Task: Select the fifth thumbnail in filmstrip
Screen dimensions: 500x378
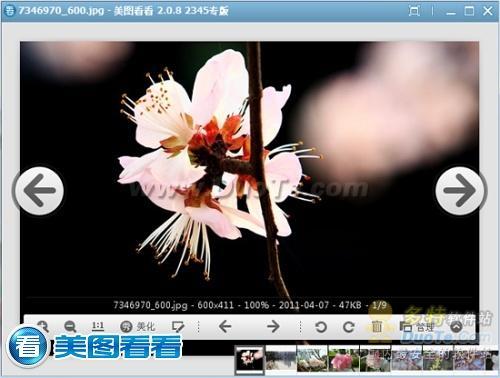Action: coord(375,359)
